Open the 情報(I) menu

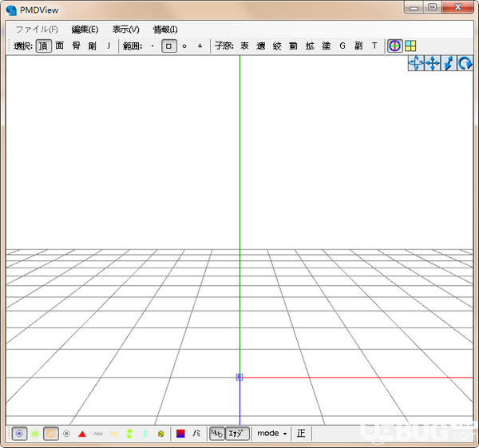click(165, 30)
